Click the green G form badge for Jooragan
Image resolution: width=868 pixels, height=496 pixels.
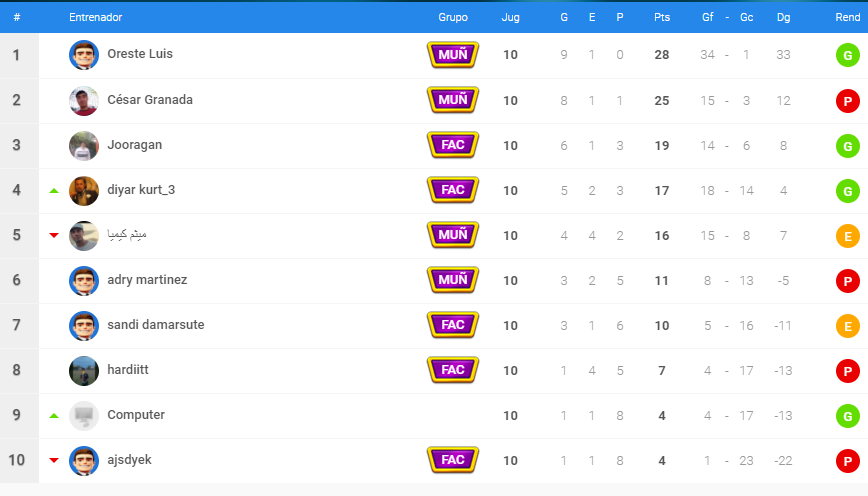coord(848,146)
